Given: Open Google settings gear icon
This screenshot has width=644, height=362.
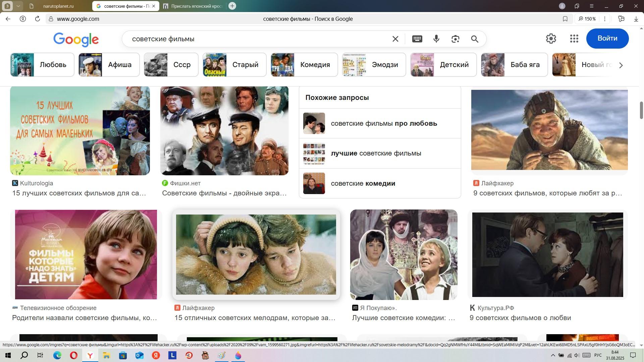Looking at the screenshot, I should (551, 39).
